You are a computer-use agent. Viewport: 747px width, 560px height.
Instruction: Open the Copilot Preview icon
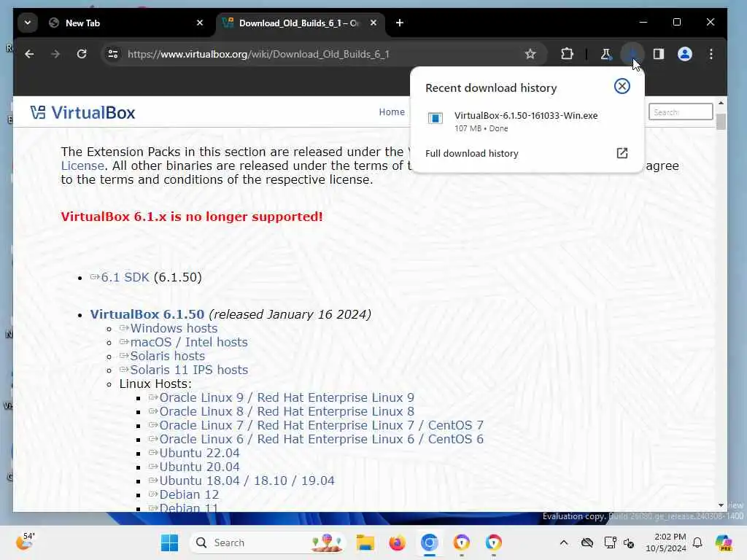pyautogui.click(x=724, y=542)
